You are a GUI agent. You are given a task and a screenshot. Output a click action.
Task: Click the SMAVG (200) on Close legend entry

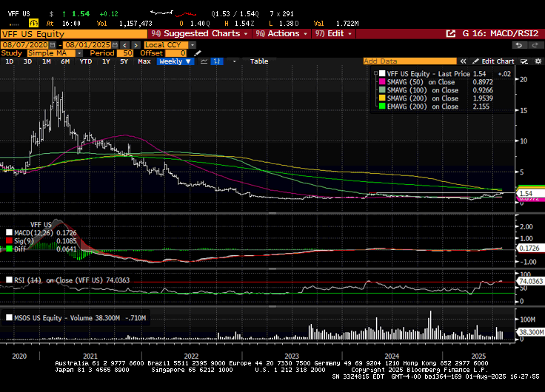click(423, 98)
